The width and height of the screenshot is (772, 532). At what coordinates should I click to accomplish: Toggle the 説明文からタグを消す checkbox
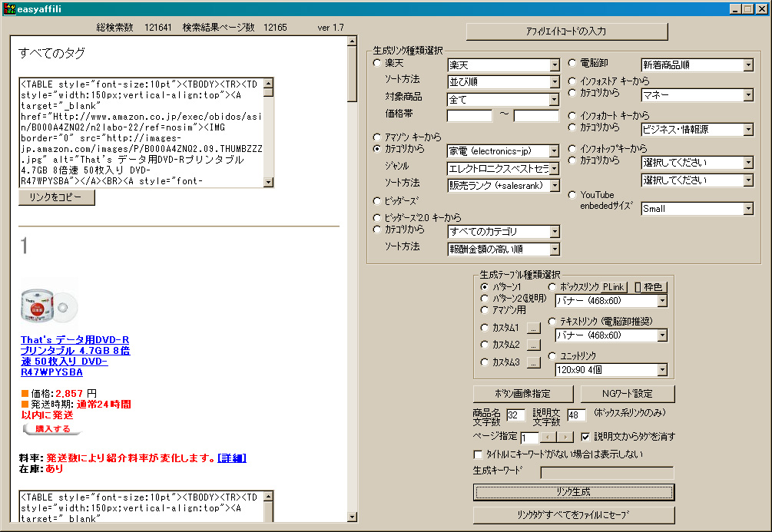(x=585, y=437)
